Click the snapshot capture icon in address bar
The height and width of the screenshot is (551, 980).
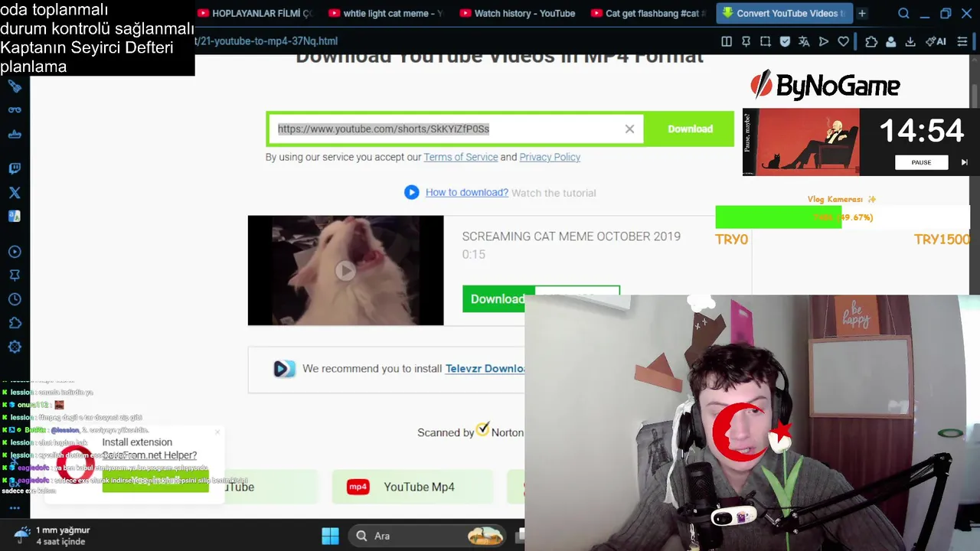point(765,41)
